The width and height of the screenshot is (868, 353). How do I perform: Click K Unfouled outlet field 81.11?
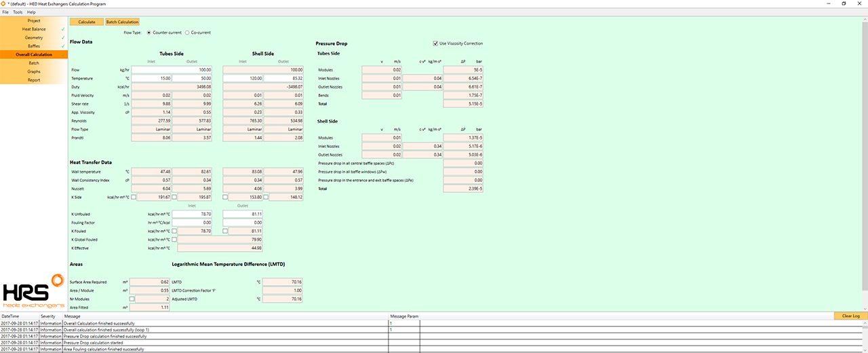pos(242,214)
